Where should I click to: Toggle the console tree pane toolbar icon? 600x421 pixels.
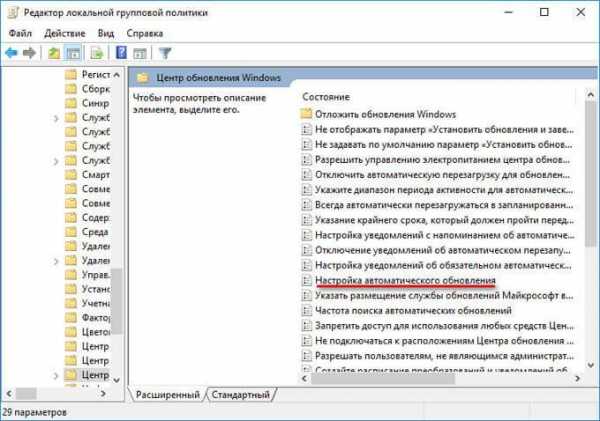73,53
